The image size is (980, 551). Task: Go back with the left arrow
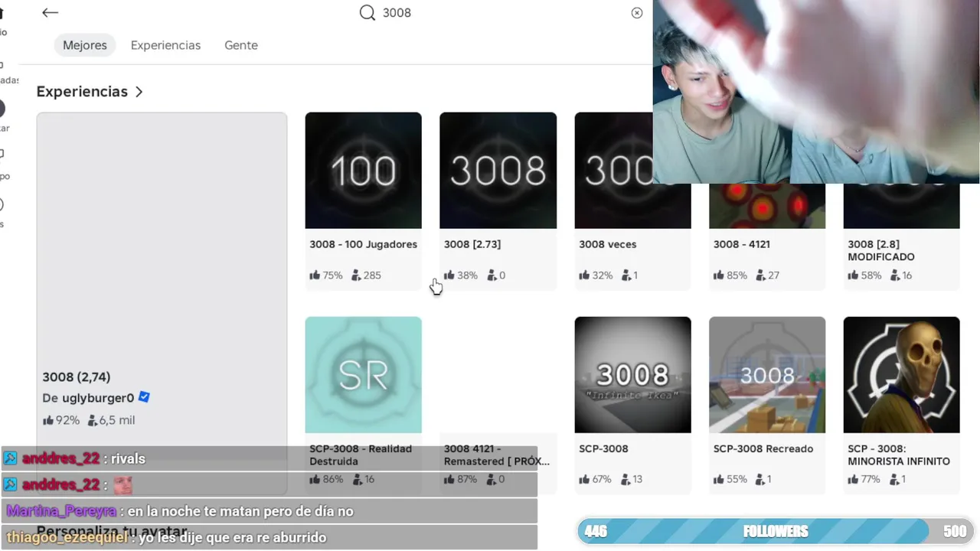[x=50, y=12]
